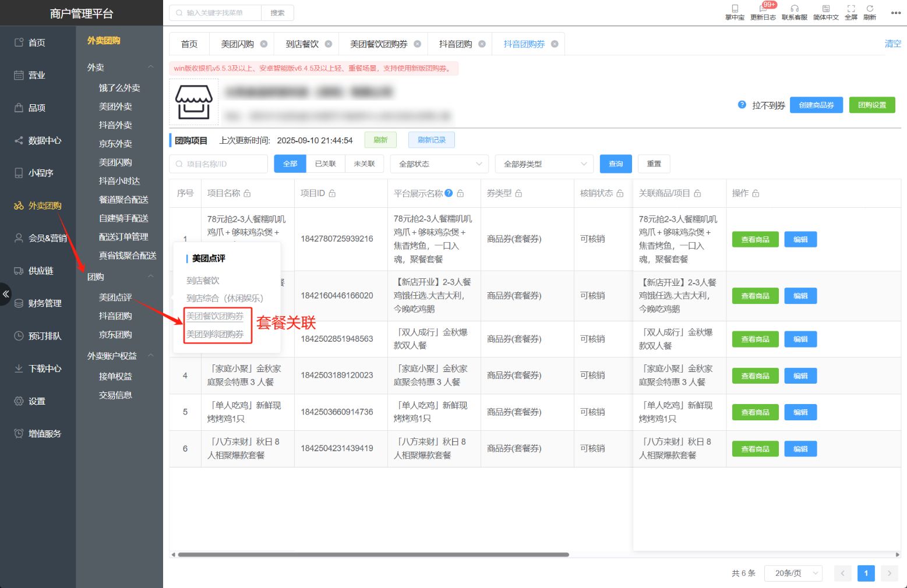Go to page 1 in pagination
The width and height of the screenshot is (907, 588).
866,573
